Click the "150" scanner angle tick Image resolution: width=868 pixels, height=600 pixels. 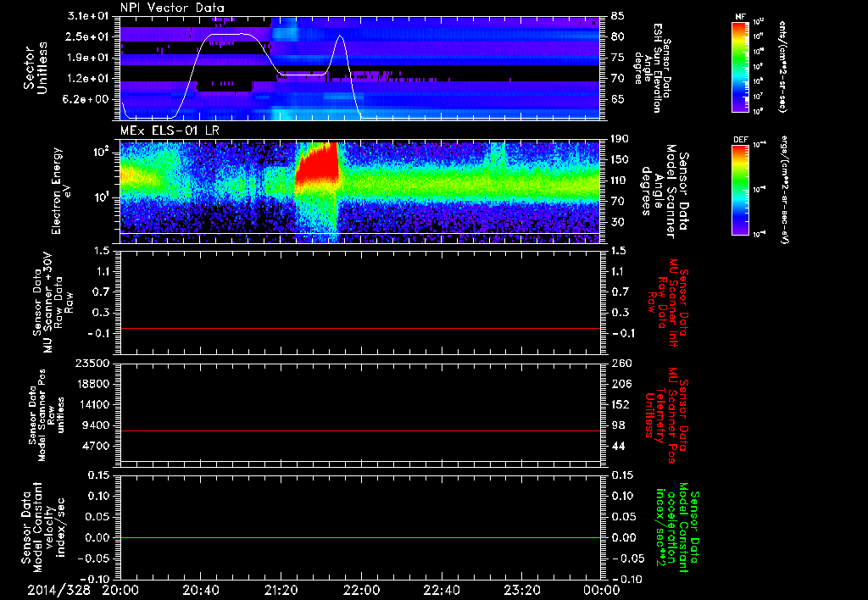tap(620, 159)
